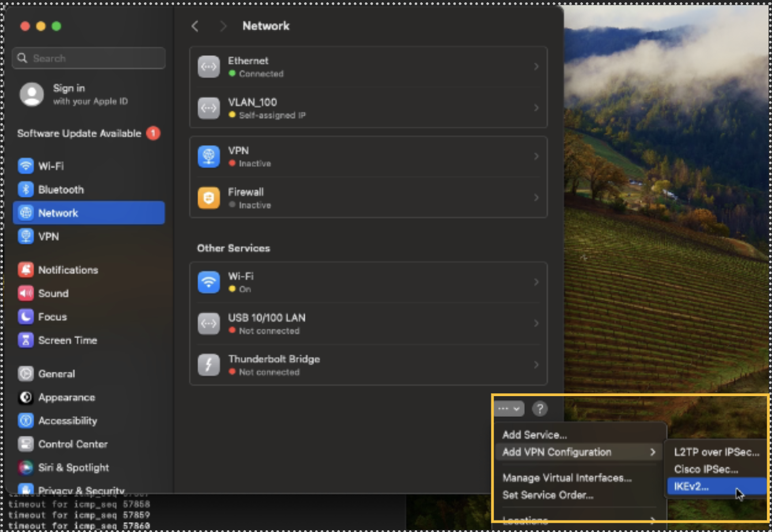Open the ellipsis action dropdown

click(x=509, y=409)
